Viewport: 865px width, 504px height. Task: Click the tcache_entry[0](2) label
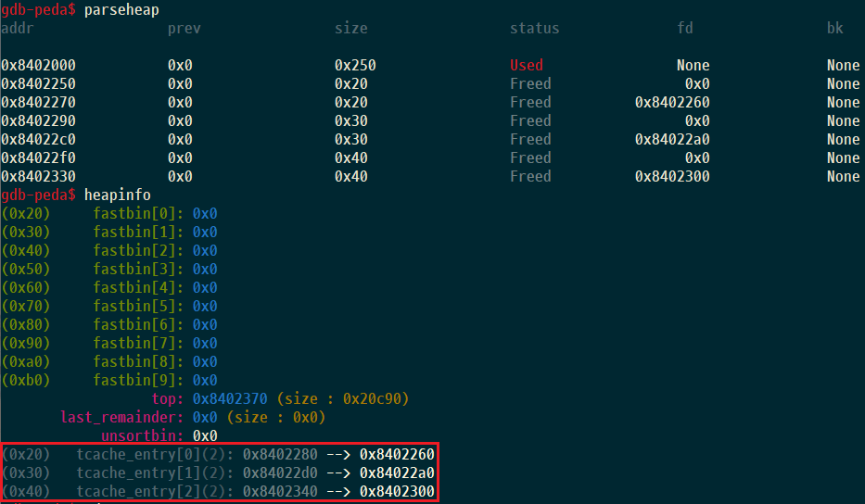(x=155, y=455)
